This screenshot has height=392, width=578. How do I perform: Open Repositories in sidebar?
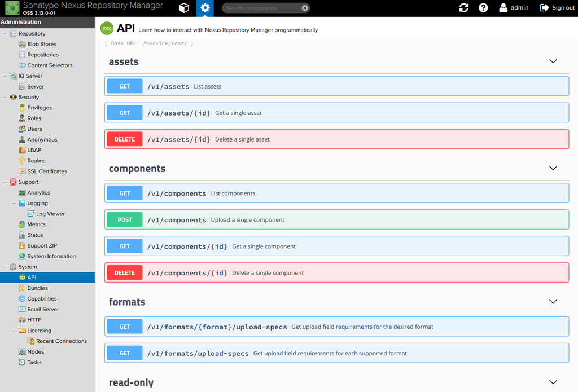[x=43, y=55]
